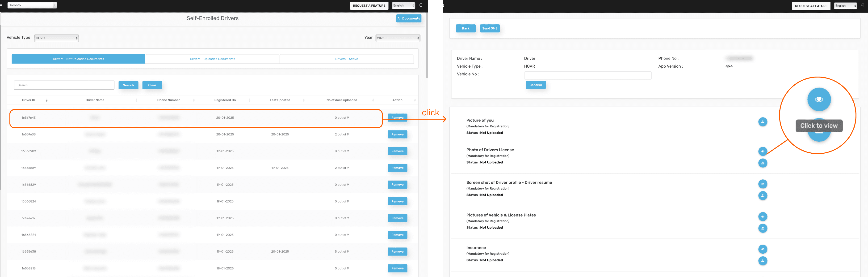View the Driver profile screenshot document
This screenshot has height=277, width=868.
763,184
